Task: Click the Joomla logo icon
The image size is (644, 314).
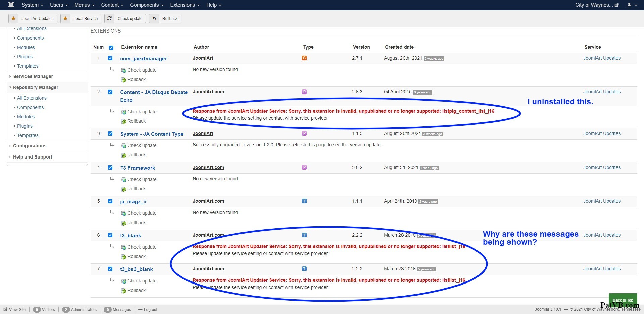Action: (x=11, y=5)
